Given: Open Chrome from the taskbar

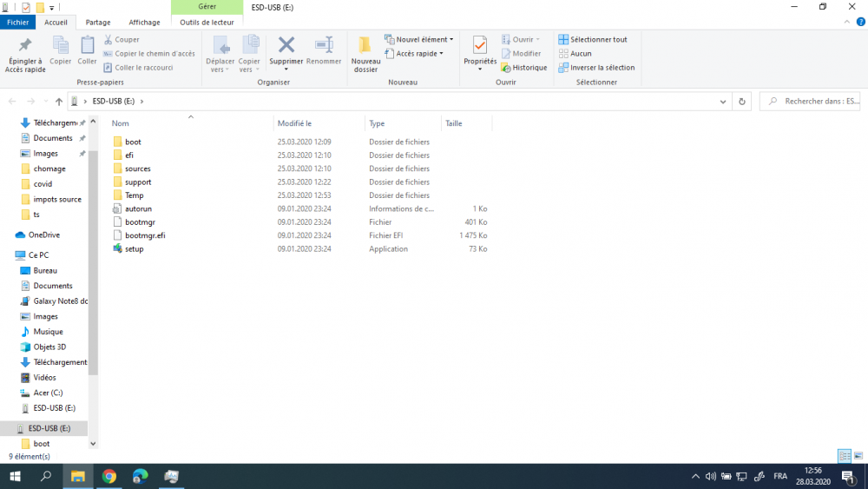Looking at the screenshot, I should point(109,476).
